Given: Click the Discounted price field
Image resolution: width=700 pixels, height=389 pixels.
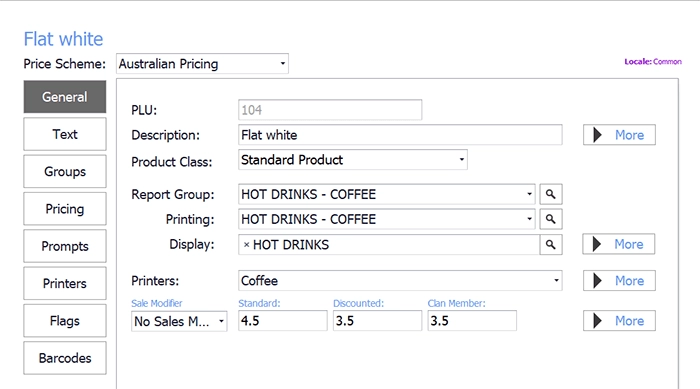Looking at the screenshot, I should (x=377, y=321).
